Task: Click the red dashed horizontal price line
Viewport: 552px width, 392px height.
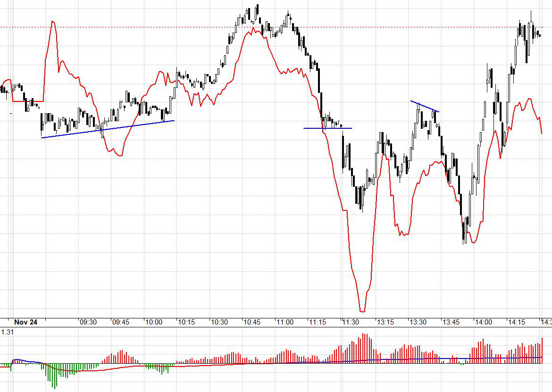Action: click(271, 27)
